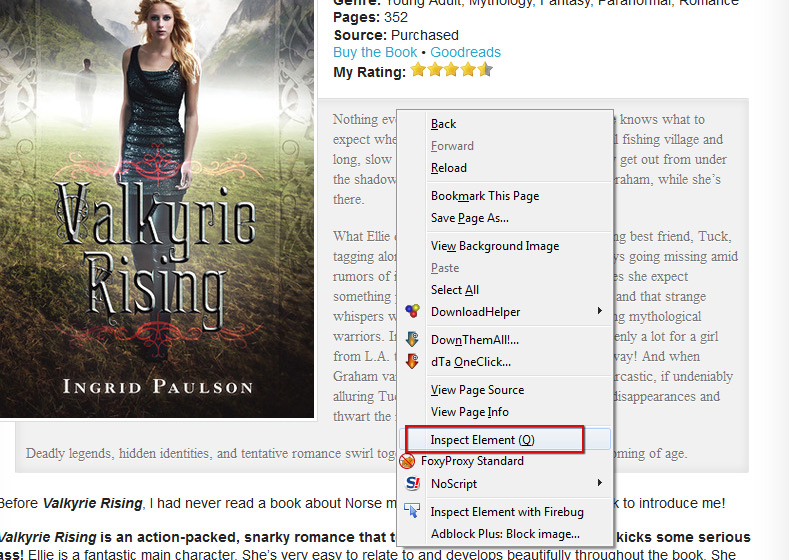This screenshot has height=560, width=789.
Task: Click the Firebug inspect cursor icon
Action: point(412,511)
